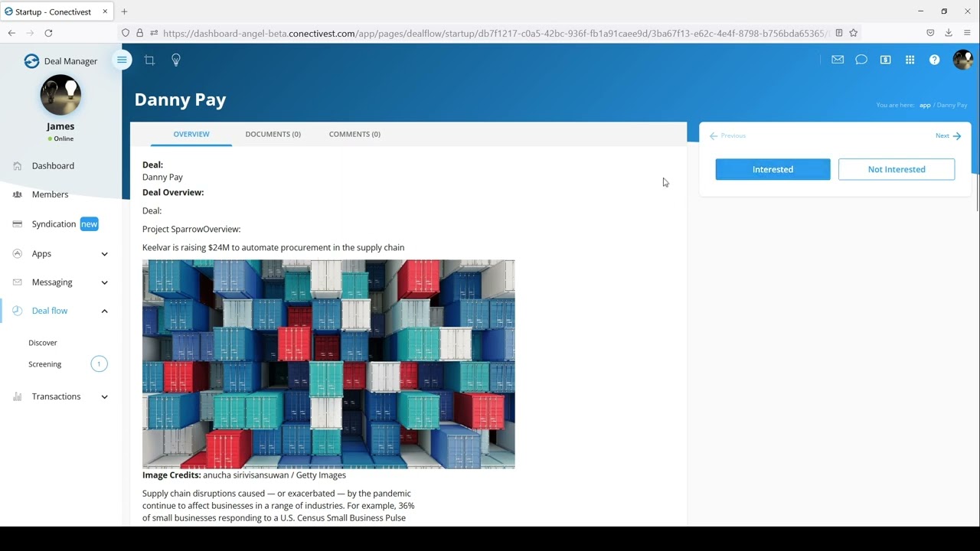Screen dimensions: 980x551
Task: Go back in browser history
Action: click(11, 33)
